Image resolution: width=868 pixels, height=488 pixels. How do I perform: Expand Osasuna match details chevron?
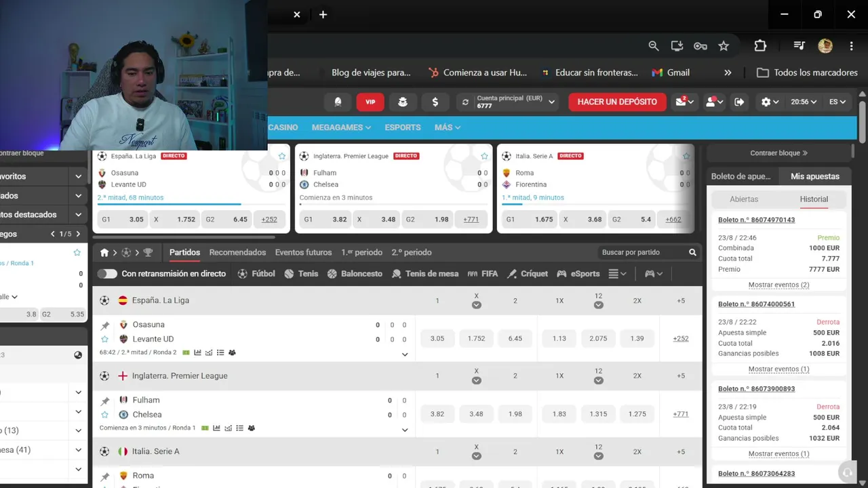coord(405,354)
